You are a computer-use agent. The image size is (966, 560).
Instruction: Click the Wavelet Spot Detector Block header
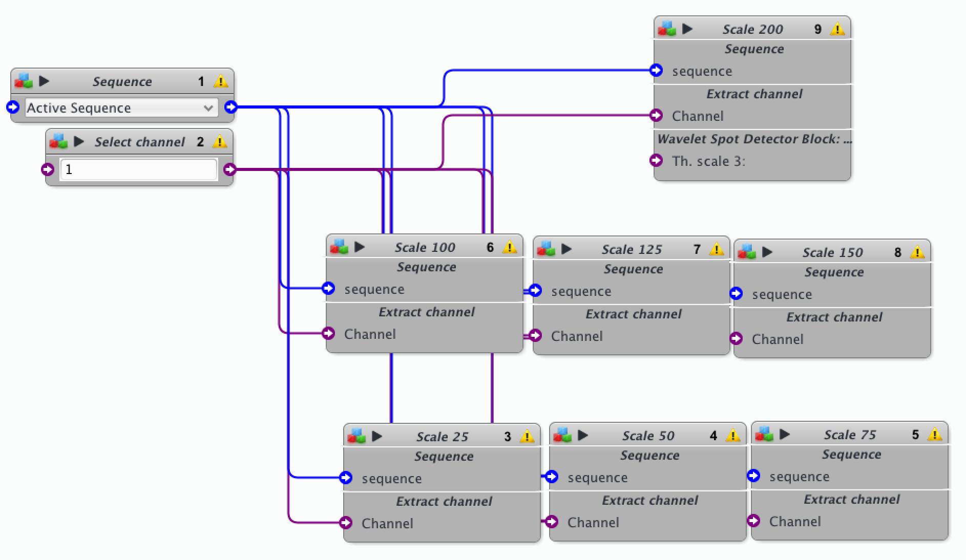752,139
